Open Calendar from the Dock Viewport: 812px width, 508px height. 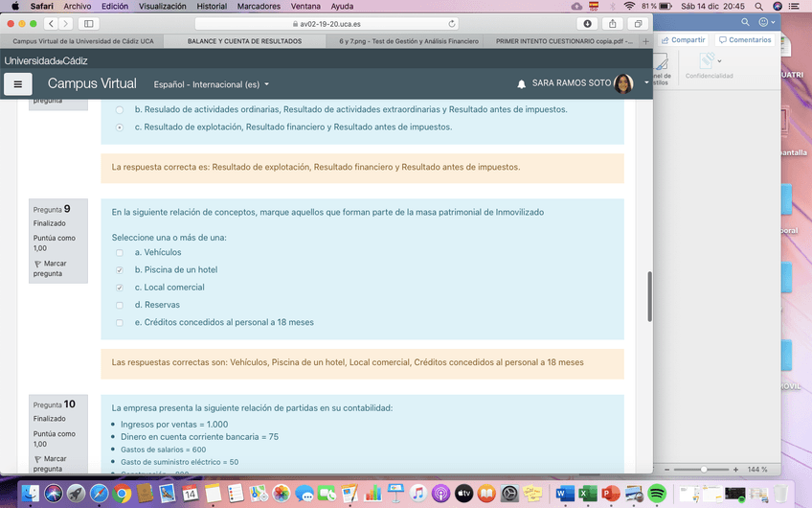click(190, 493)
